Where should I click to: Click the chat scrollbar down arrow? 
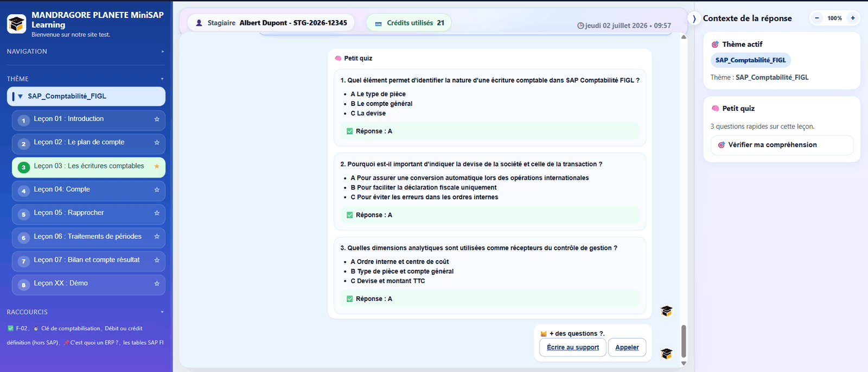(x=684, y=363)
